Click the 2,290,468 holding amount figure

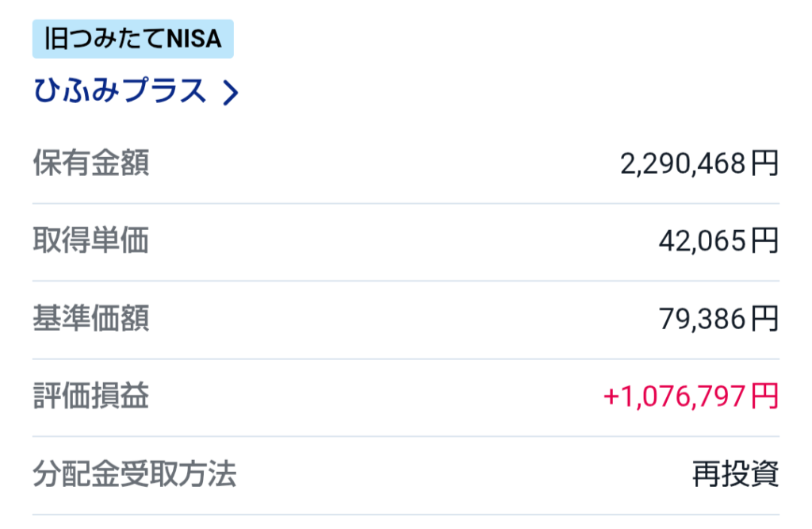pos(684,165)
